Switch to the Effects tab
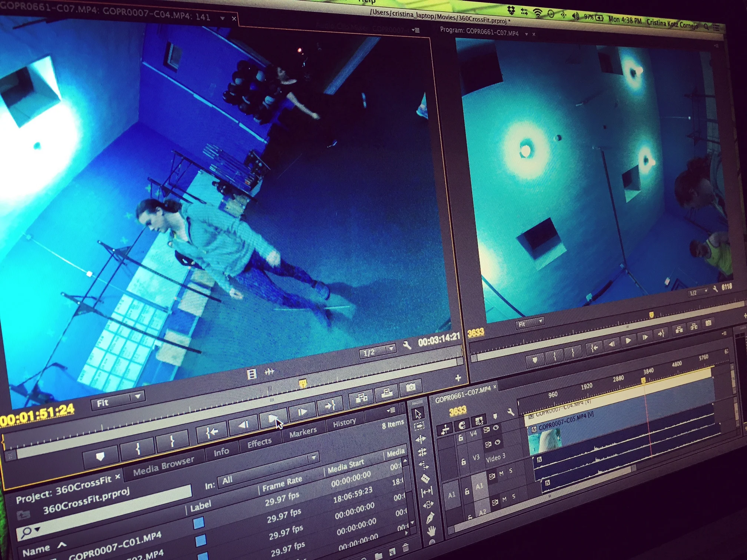 coord(259,442)
